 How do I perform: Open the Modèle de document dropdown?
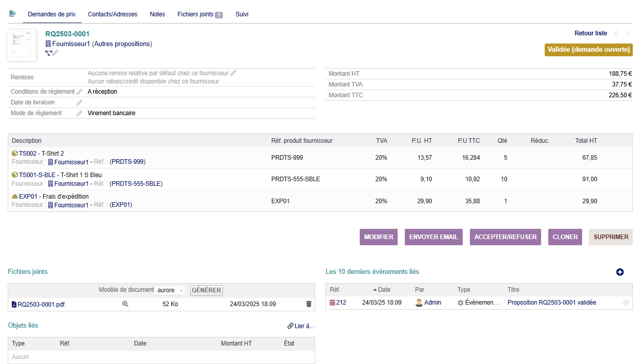[171, 290]
